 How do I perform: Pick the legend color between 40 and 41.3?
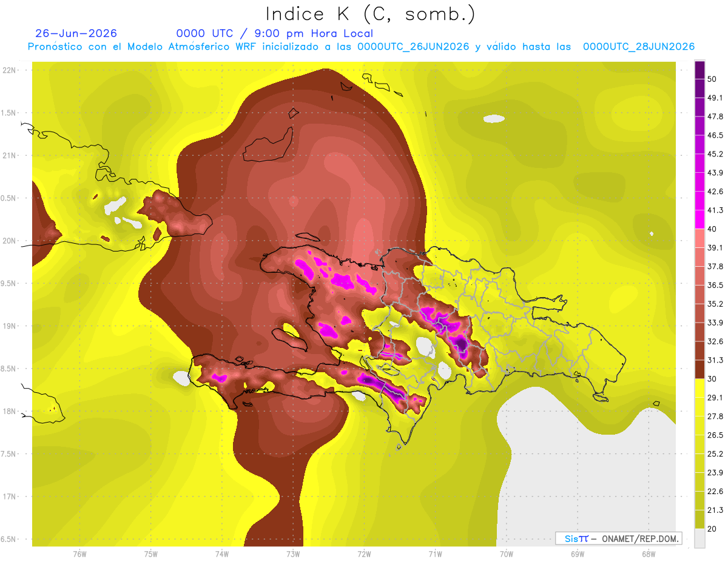[699, 219]
